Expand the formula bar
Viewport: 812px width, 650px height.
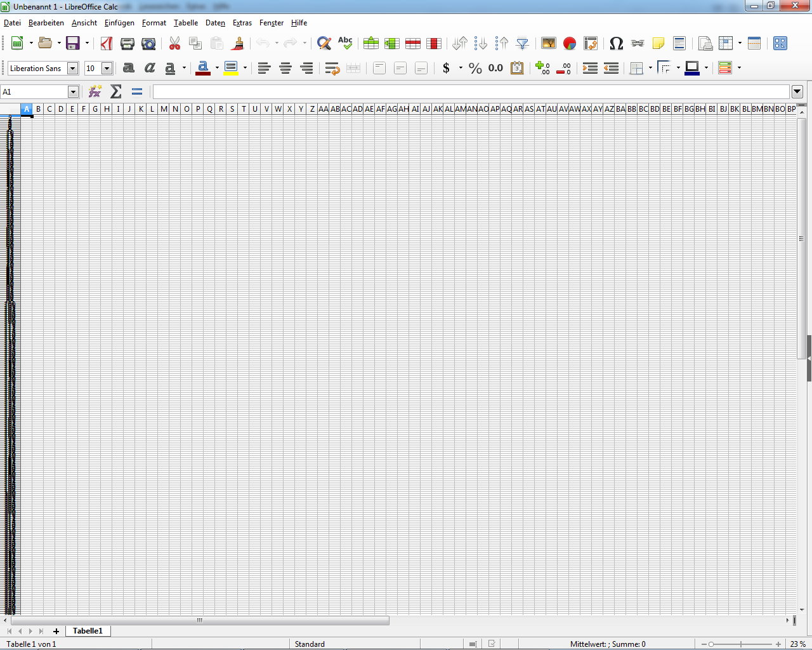pyautogui.click(x=797, y=92)
